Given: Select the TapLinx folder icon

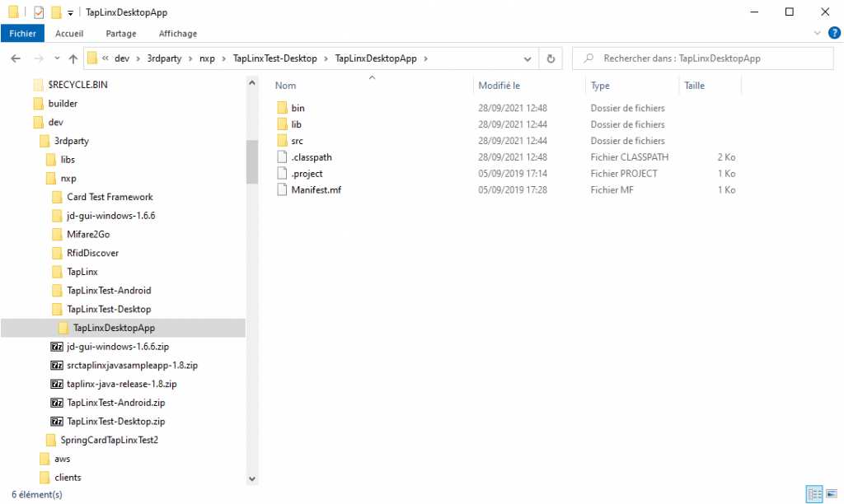Looking at the screenshot, I should 57,272.
